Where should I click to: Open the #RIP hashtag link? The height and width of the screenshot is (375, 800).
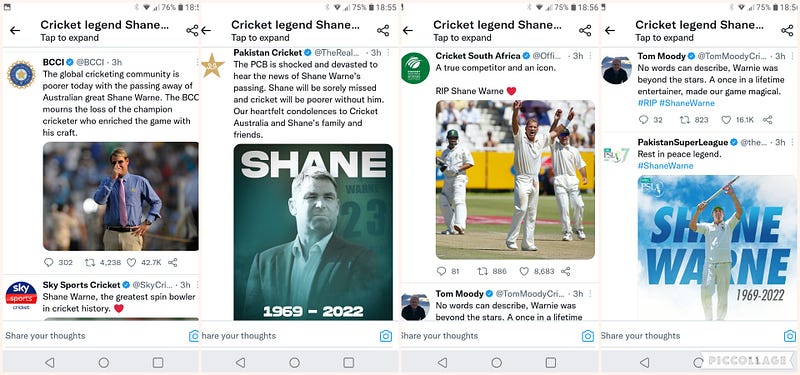[x=647, y=103]
